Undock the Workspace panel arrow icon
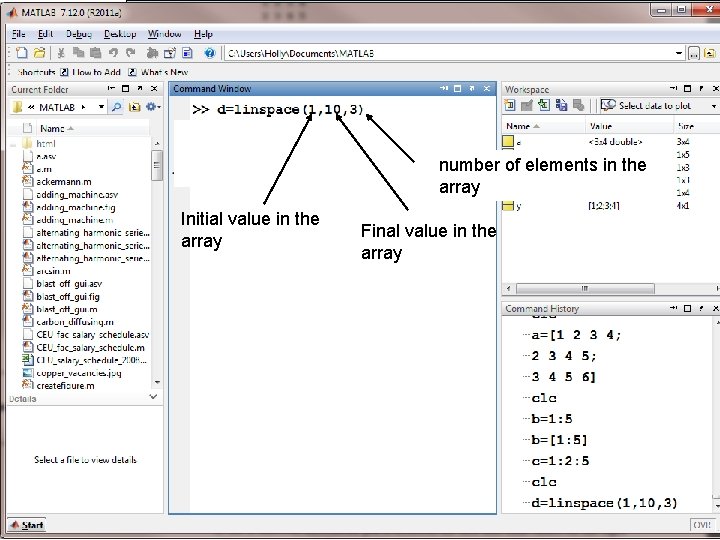The width and height of the screenshot is (720, 540). pos(701,89)
